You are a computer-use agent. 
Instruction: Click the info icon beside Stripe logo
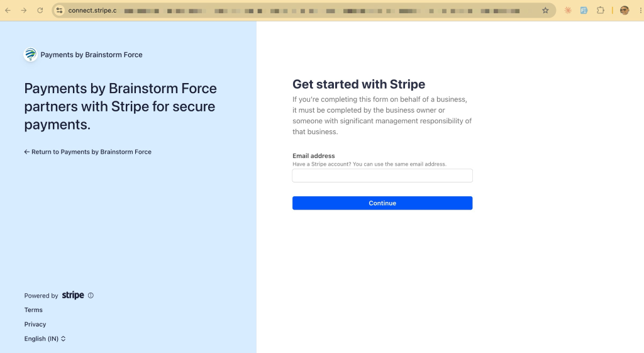coord(91,296)
